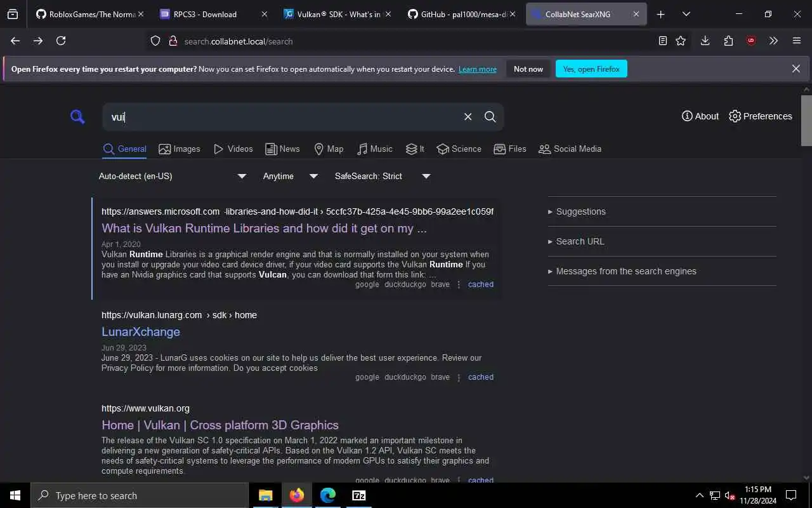Close the CollabNet SearXNG tab
The width and height of the screenshot is (812, 508).
click(636, 14)
